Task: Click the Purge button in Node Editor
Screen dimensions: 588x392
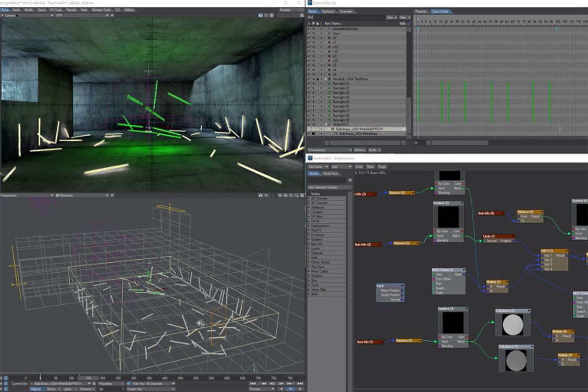Action: 382,167
